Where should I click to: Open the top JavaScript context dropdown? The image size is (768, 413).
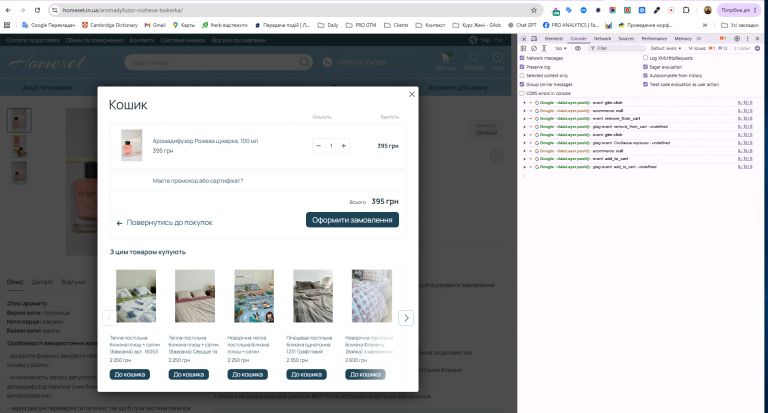point(560,49)
